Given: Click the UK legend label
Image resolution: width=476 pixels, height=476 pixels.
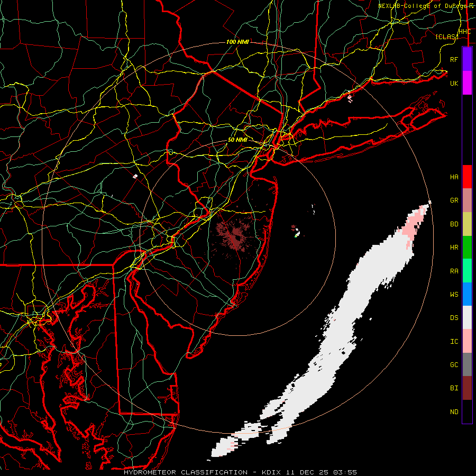Looking at the screenshot, I should tap(454, 83).
